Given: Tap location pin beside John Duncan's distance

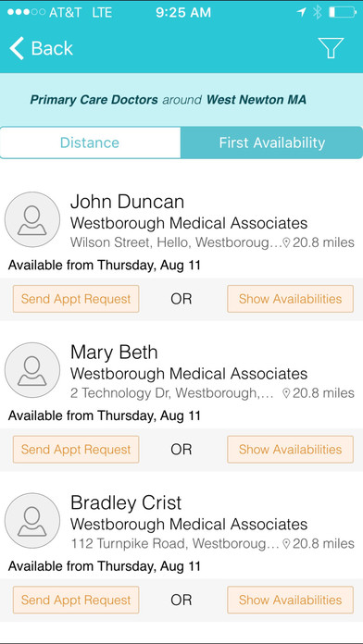Looking at the screenshot, I should (286, 242).
